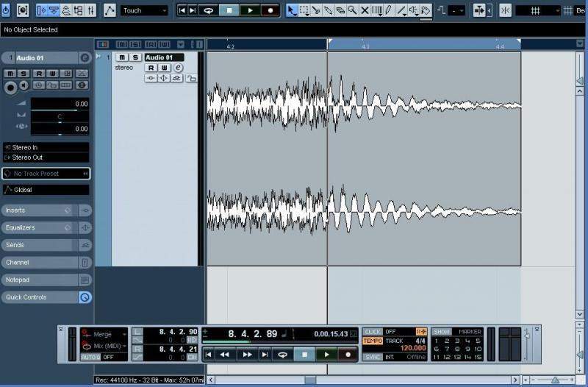Toggle AUTO Q button on transport
Image resolution: width=588 pixels, height=387 pixels.
(x=90, y=357)
